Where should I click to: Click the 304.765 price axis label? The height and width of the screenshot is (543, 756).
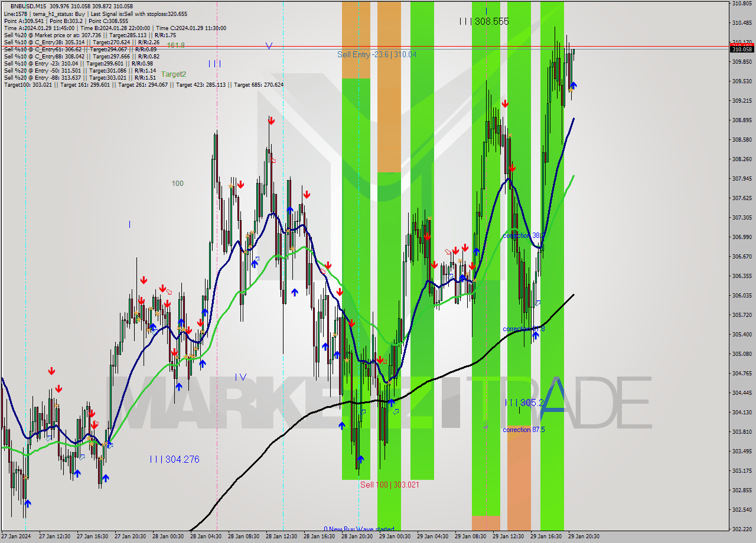[x=742, y=374]
